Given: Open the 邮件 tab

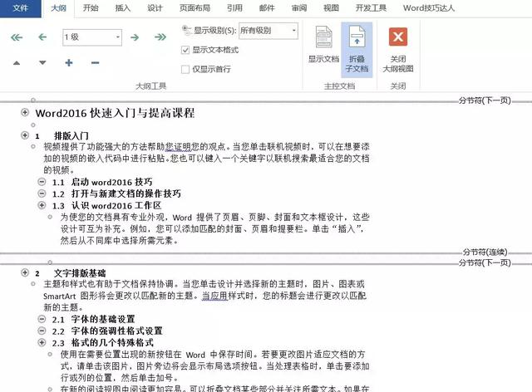Looking at the screenshot, I should 267,8.
